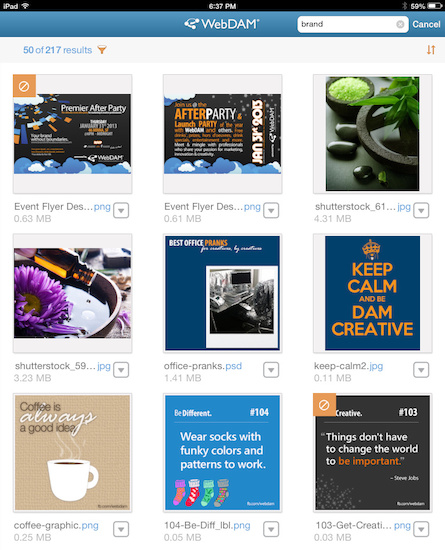Open the orange filter funnel icon
445x550 pixels.
(102, 50)
